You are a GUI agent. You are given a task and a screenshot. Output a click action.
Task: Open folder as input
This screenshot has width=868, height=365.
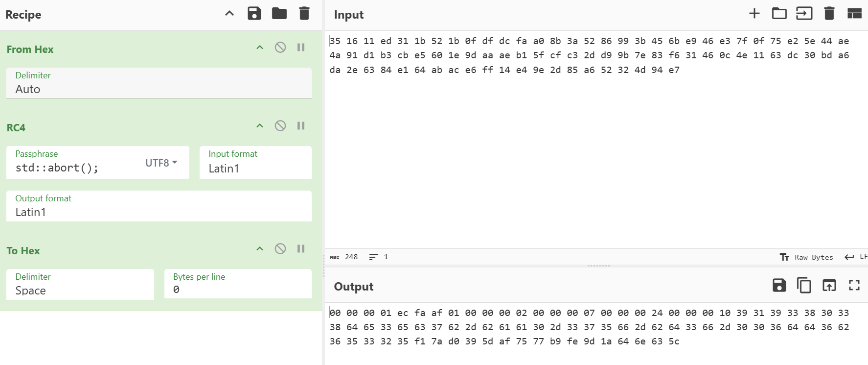pos(779,14)
